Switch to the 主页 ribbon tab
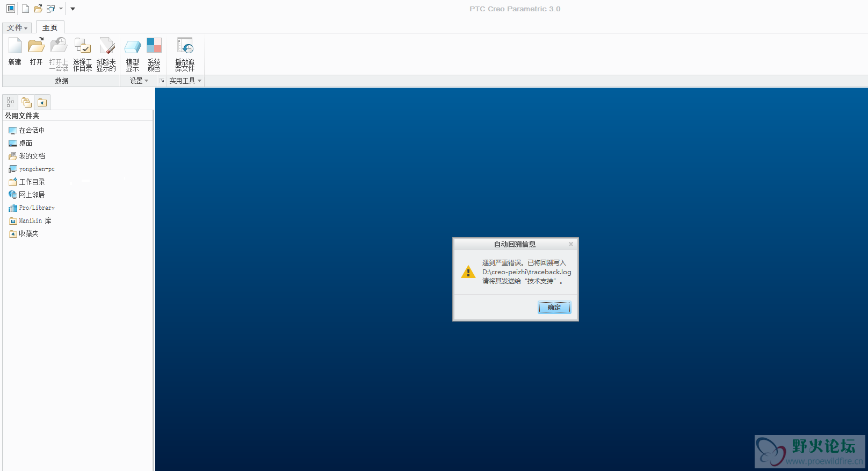This screenshot has height=471, width=868. [50, 27]
